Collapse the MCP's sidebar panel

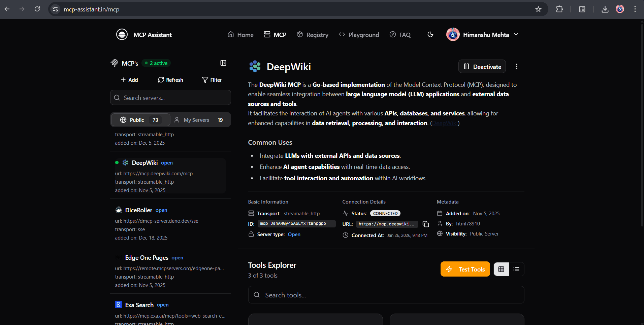click(223, 63)
